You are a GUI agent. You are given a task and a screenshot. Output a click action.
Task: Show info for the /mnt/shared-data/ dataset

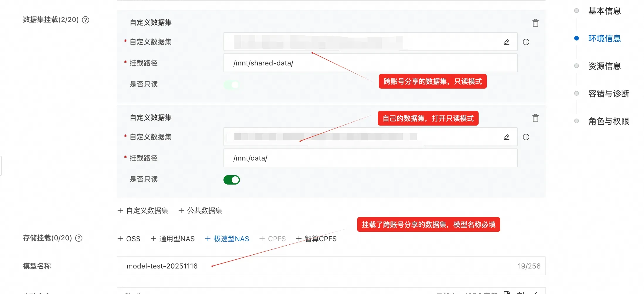526,42
